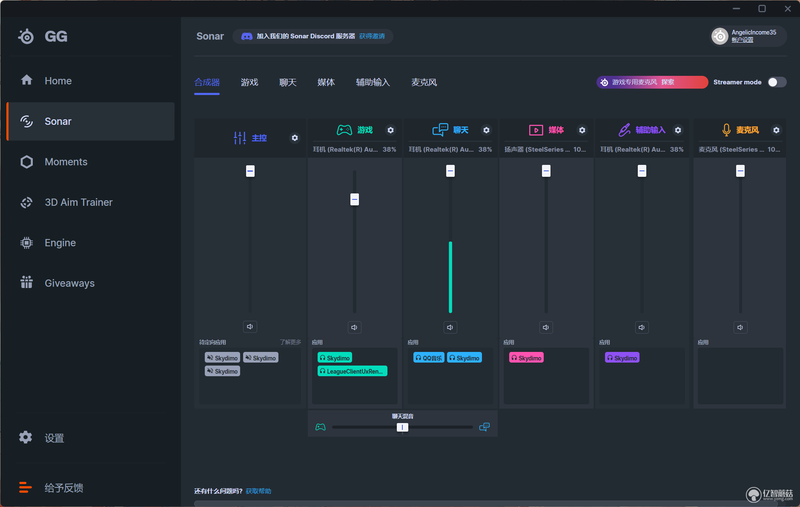Viewport: 800px width, 507px height.
Task: Click the 辅助输入 plug header icon
Action: pyautogui.click(x=624, y=130)
